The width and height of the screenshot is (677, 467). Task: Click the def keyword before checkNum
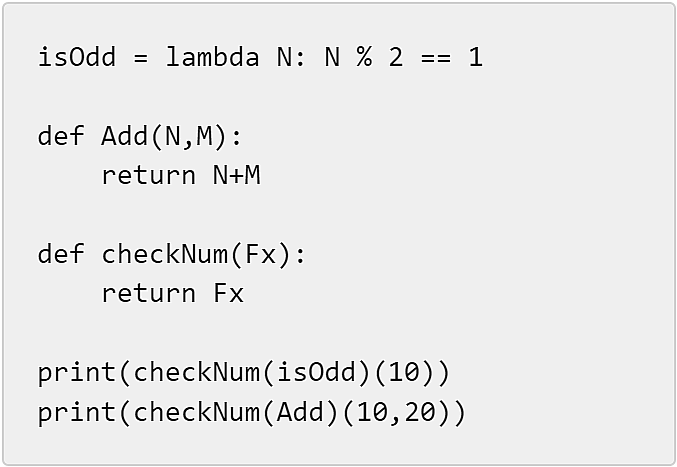[61, 254]
